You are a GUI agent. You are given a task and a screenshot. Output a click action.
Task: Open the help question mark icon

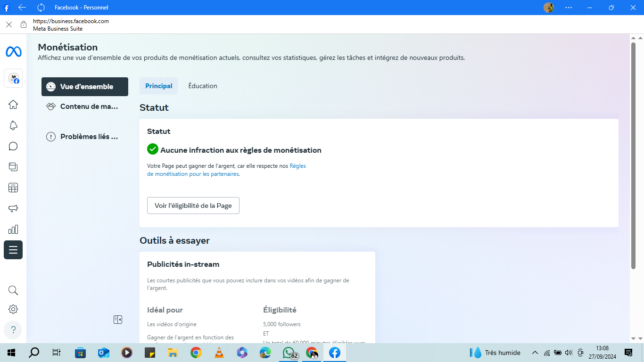click(x=13, y=330)
